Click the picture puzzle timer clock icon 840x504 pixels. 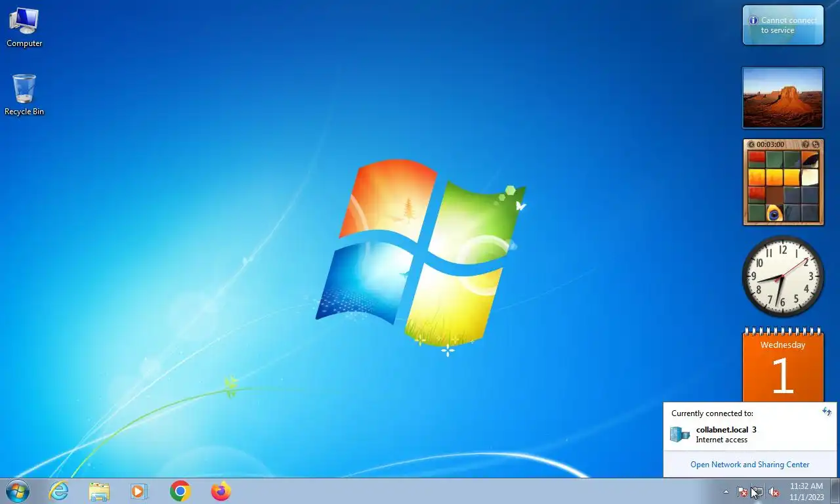point(751,144)
